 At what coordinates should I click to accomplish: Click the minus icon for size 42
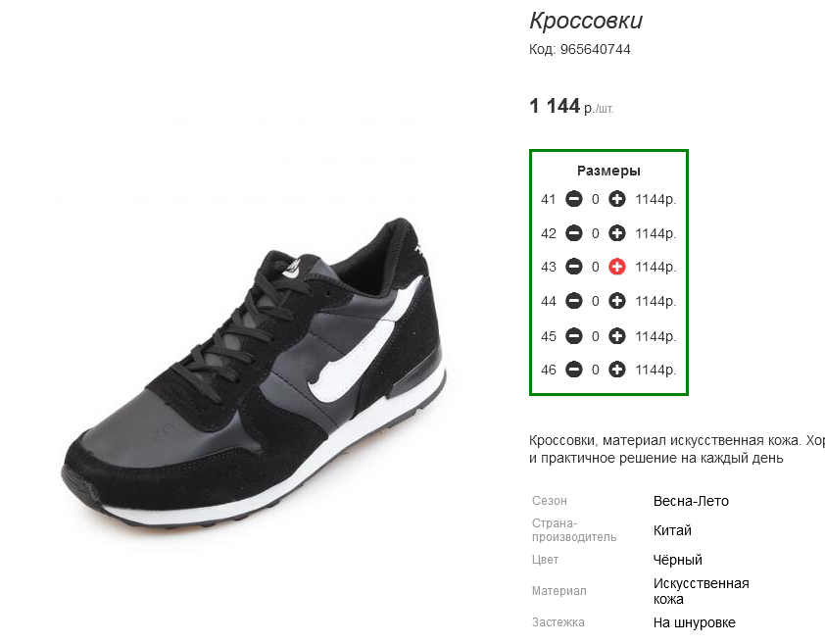(x=573, y=233)
